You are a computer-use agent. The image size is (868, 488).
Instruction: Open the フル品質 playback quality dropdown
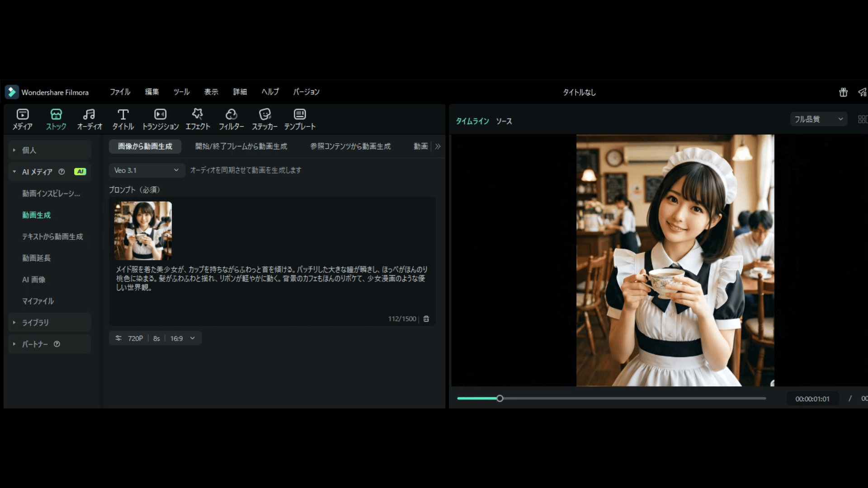818,119
